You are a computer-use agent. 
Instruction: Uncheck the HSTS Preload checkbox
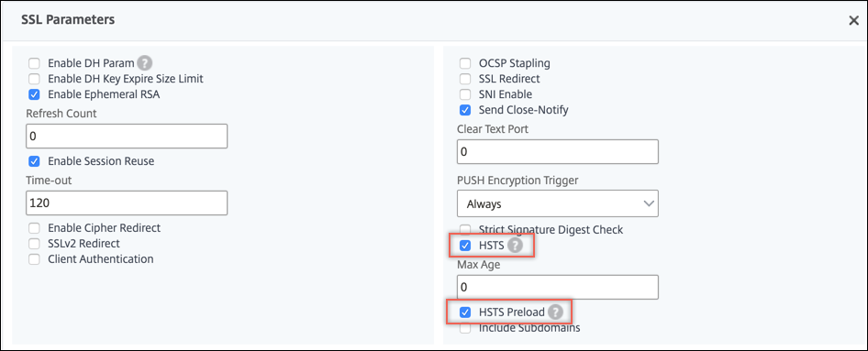pos(465,313)
